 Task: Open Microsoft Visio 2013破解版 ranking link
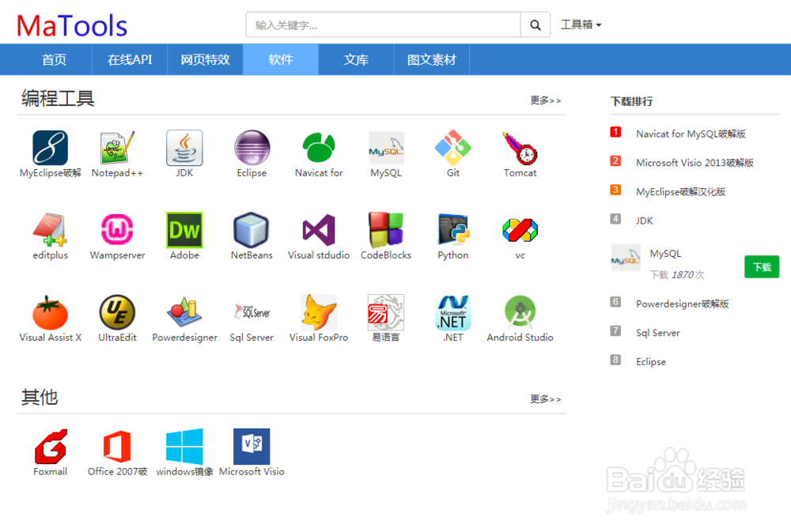[x=694, y=163]
